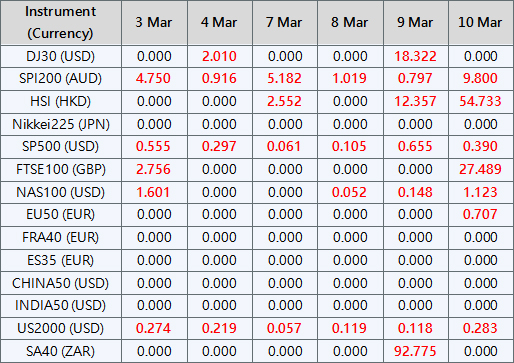Select the 3 Mar column header

pyautogui.click(x=154, y=23)
